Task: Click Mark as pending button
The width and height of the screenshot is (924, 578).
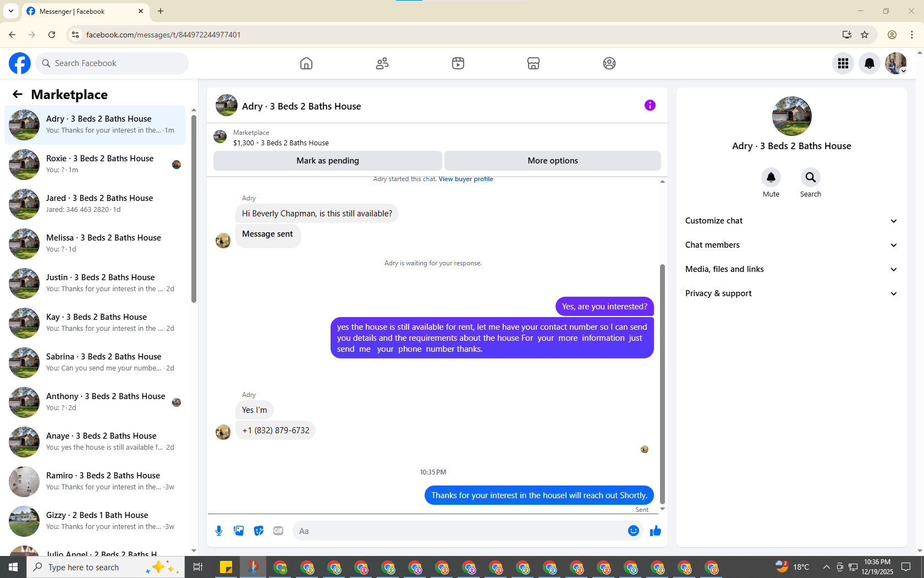Action: coord(328,161)
